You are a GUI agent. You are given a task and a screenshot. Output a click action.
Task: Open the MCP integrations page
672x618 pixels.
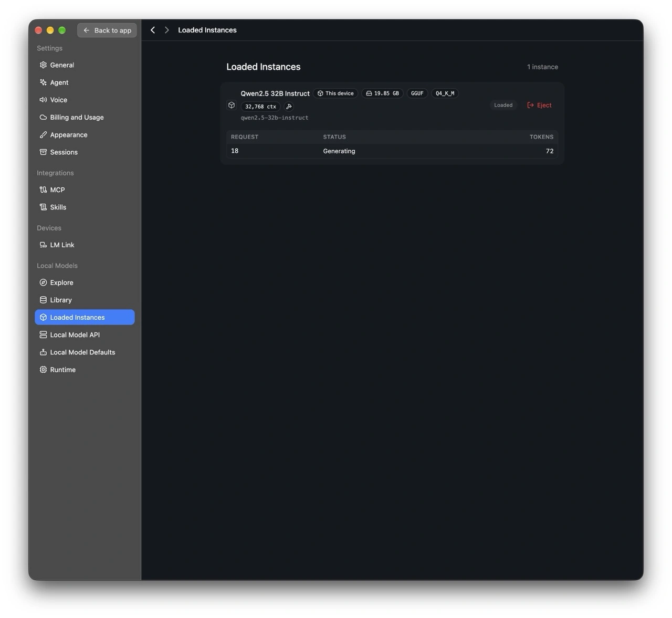(85, 190)
